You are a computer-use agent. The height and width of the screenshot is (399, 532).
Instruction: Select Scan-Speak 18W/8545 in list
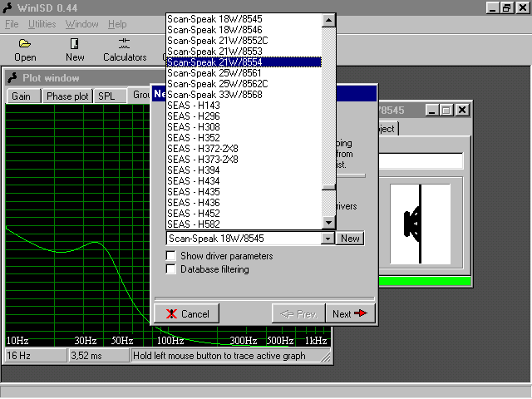pos(244,19)
